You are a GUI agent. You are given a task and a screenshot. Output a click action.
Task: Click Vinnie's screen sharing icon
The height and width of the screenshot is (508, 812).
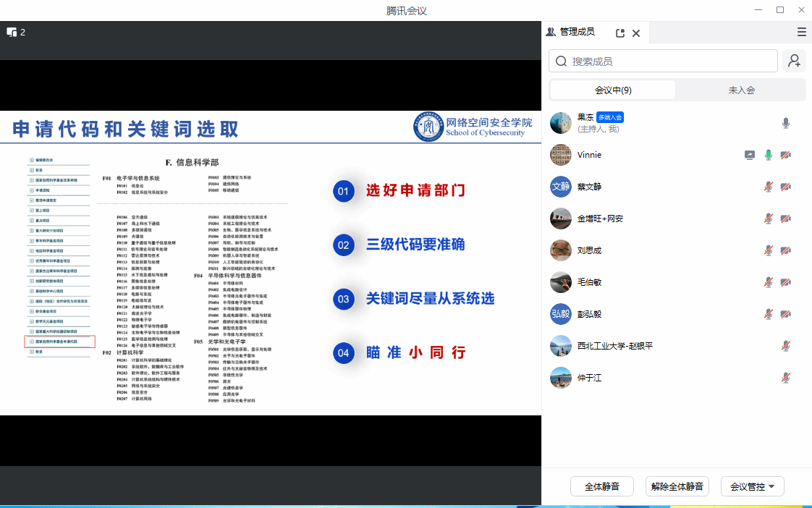(x=750, y=155)
